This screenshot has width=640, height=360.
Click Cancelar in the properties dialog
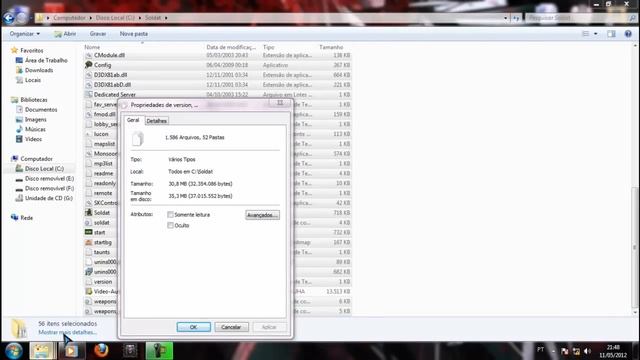click(231, 327)
